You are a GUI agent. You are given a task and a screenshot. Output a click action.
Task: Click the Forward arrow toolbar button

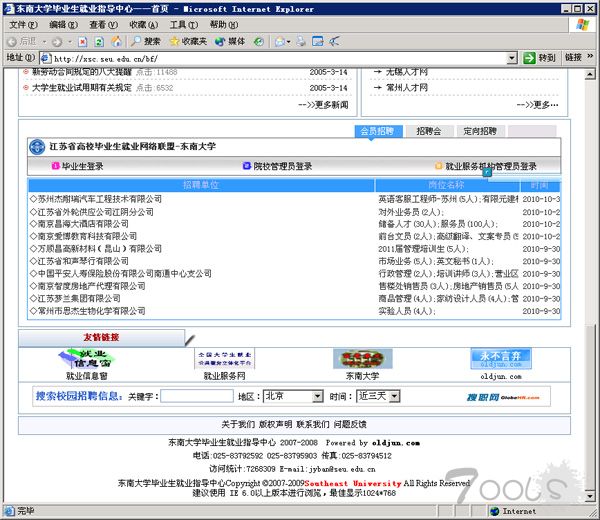[x=57, y=42]
